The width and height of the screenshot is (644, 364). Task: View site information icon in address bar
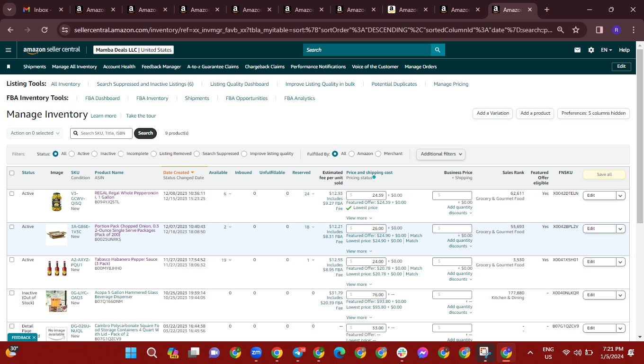(x=65, y=30)
